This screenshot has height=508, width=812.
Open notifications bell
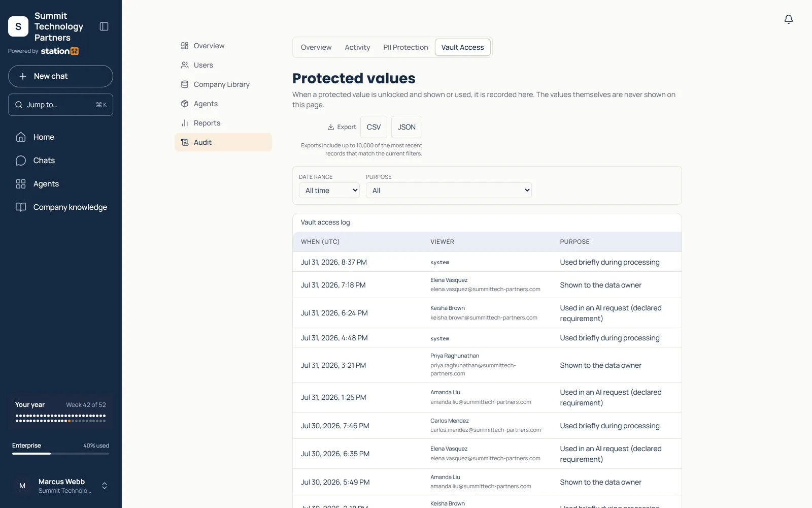[x=789, y=19]
